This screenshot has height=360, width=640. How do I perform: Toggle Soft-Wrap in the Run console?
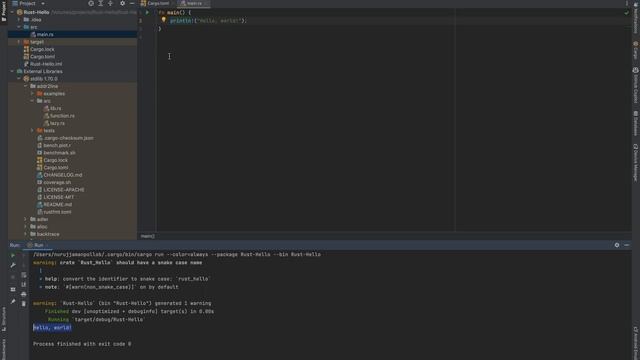point(24,275)
